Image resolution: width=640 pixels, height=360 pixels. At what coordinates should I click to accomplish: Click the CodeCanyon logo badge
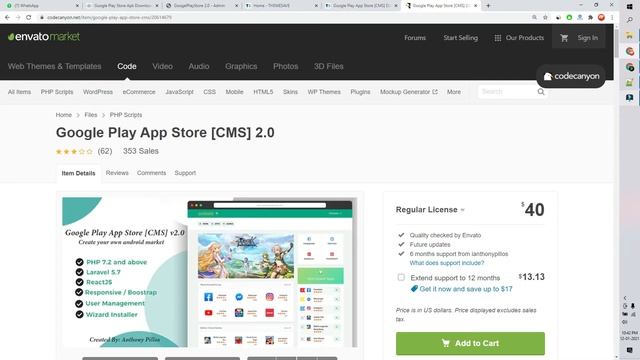tap(571, 76)
